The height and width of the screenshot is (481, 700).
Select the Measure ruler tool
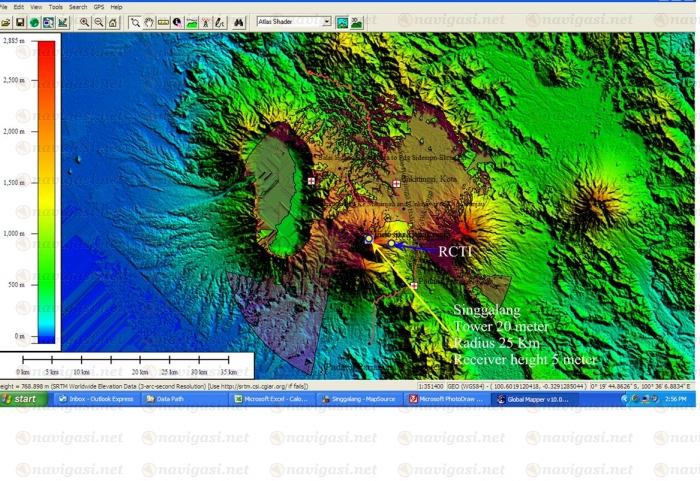163,21
